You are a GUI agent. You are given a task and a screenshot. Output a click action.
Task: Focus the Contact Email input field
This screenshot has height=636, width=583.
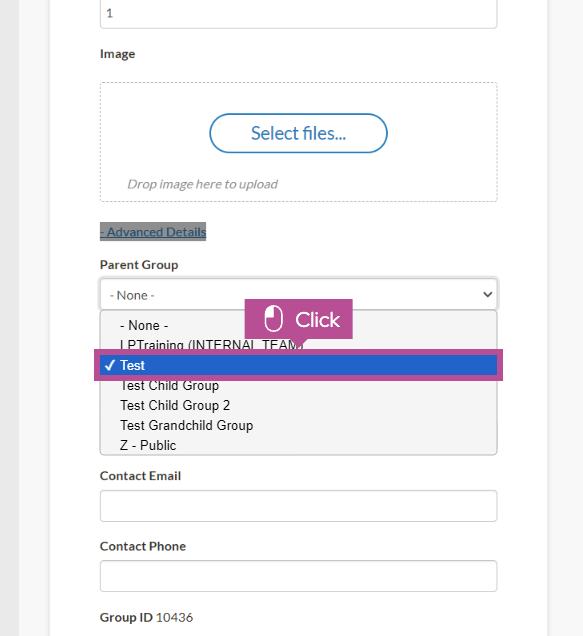coord(298,506)
